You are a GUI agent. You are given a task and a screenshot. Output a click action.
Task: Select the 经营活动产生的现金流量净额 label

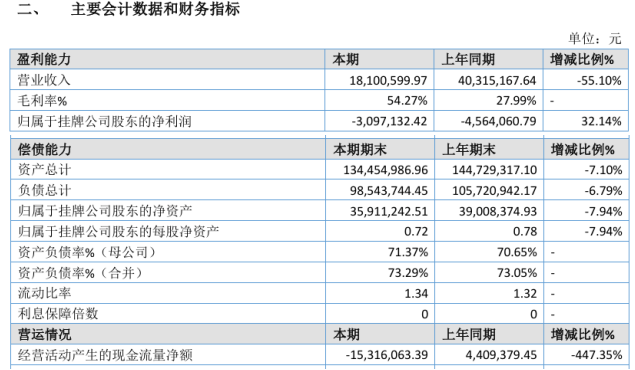click(105, 355)
